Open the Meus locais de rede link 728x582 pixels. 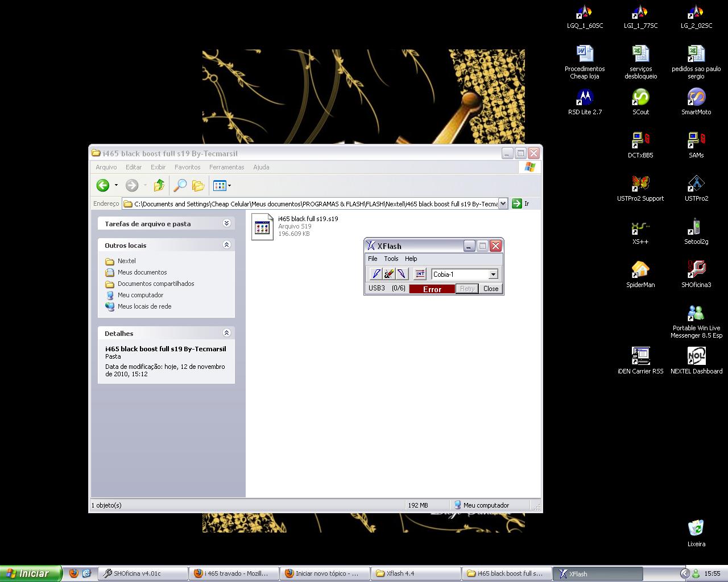tap(144, 306)
